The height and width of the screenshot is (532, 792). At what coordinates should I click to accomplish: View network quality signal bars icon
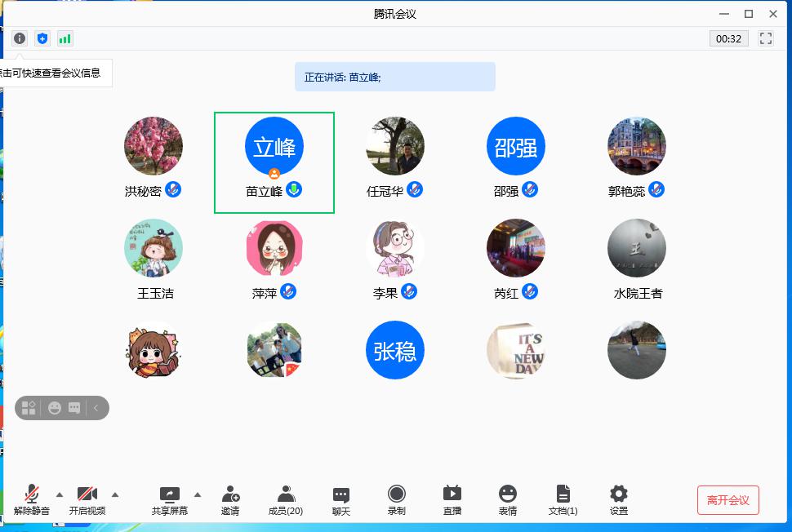click(65, 38)
